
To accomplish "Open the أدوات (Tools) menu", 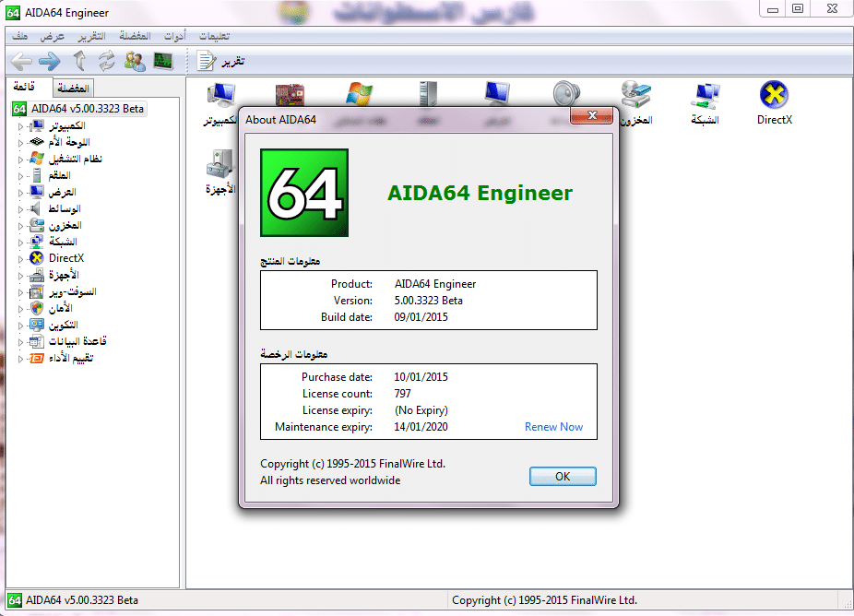I will coord(175,36).
